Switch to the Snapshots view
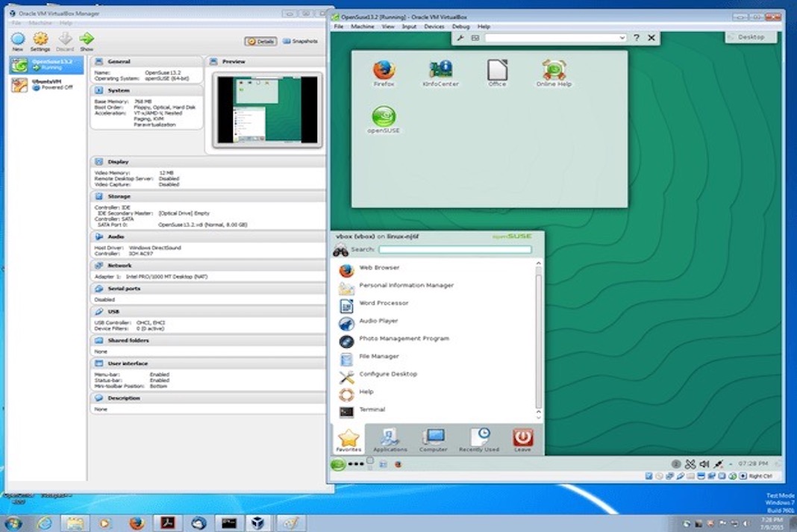The image size is (797, 532). click(301, 41)
